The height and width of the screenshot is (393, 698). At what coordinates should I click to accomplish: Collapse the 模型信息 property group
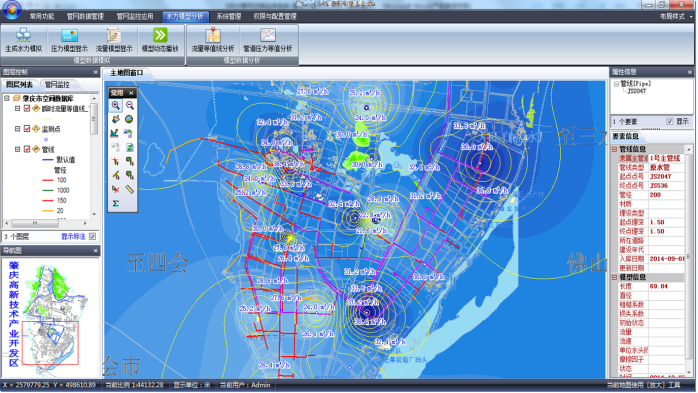coord(615,277)
